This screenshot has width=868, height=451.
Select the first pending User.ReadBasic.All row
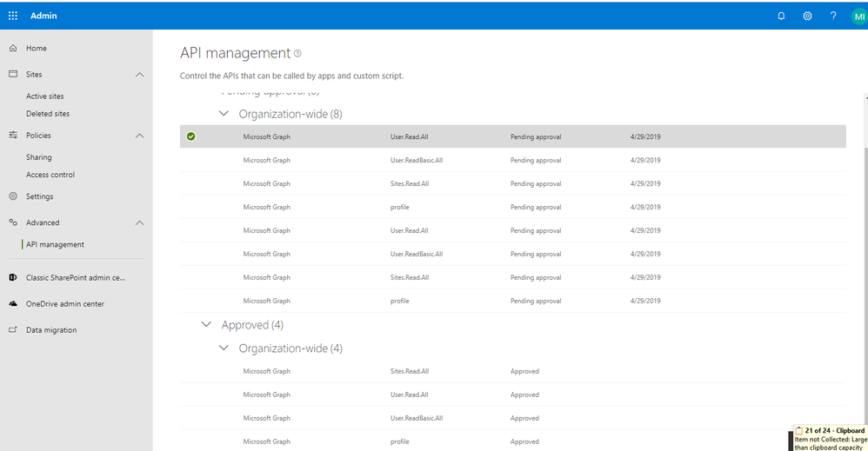512,160
